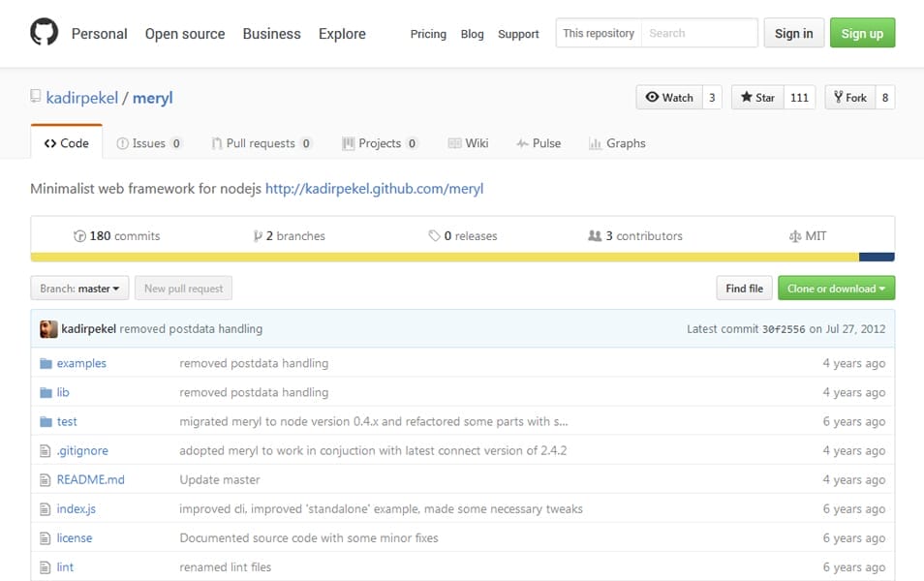924x581 pixels.
Task: Click the GitHub octocat logo
Action: [x=45, y=33]
